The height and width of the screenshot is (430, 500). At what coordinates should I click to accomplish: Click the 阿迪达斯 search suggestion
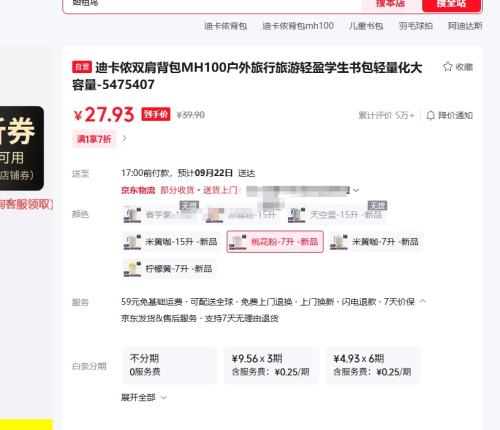[465, 26]
